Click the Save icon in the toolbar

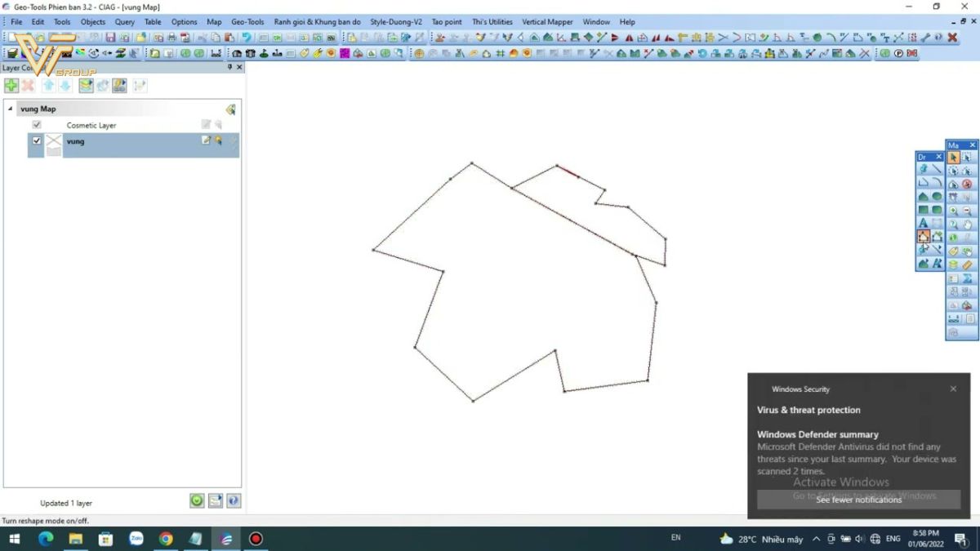point(110,37)
